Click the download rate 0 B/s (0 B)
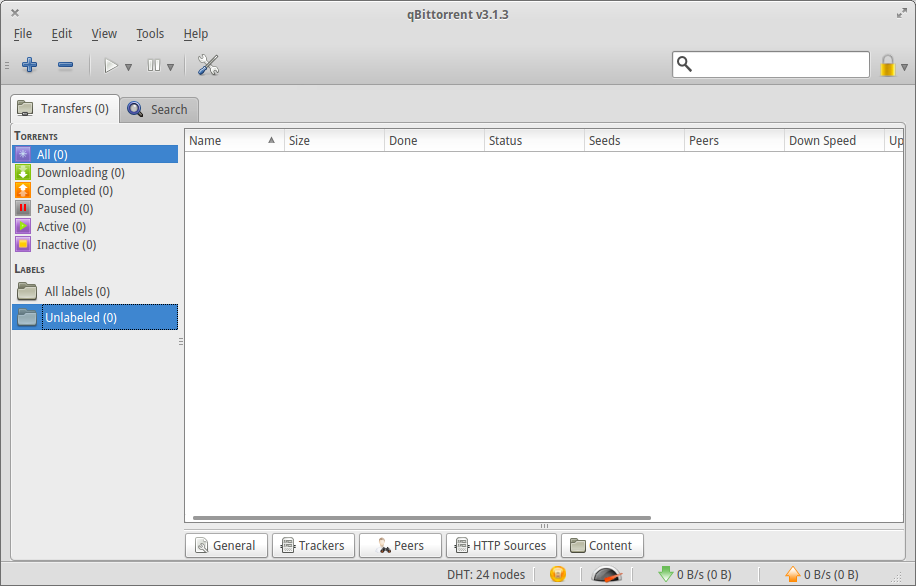The image size is (916, 586). tap(704, 575)
